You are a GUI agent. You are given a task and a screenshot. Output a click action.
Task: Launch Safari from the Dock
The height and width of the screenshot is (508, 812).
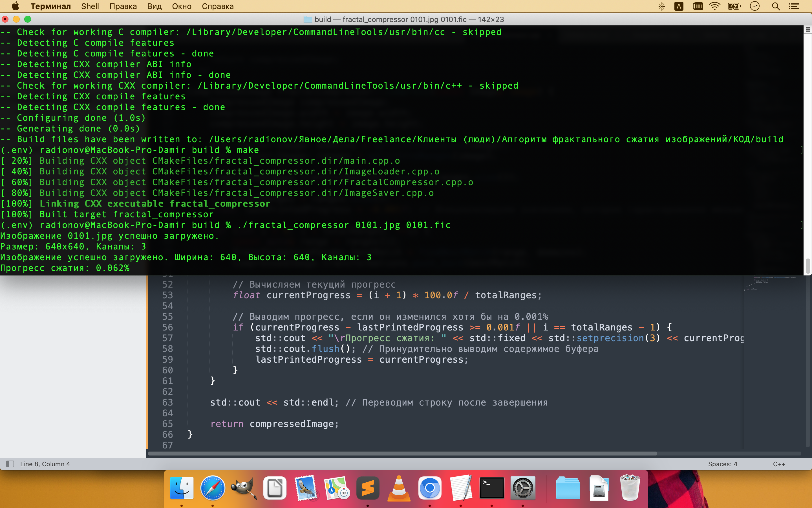click(x=212, y=488)
